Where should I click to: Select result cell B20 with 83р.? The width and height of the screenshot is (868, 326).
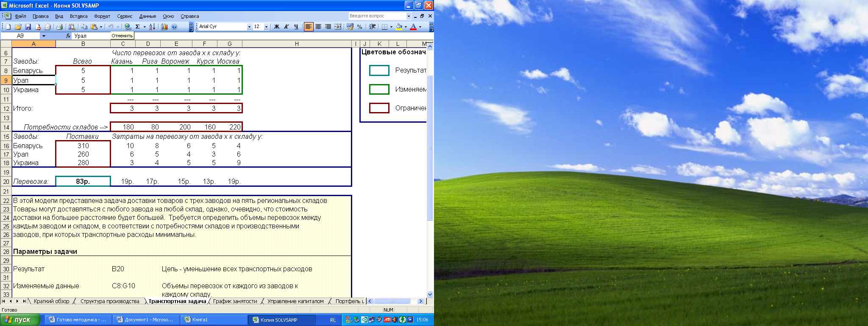point(83,181)
